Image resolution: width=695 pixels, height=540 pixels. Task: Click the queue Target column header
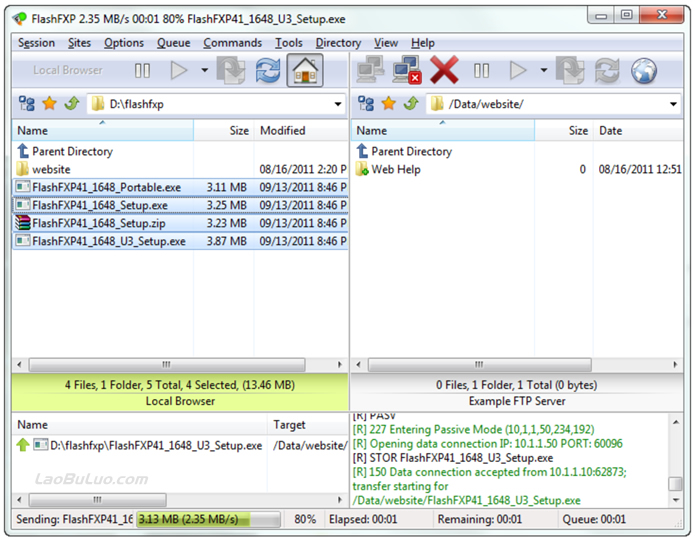click(x=308, y=424)
